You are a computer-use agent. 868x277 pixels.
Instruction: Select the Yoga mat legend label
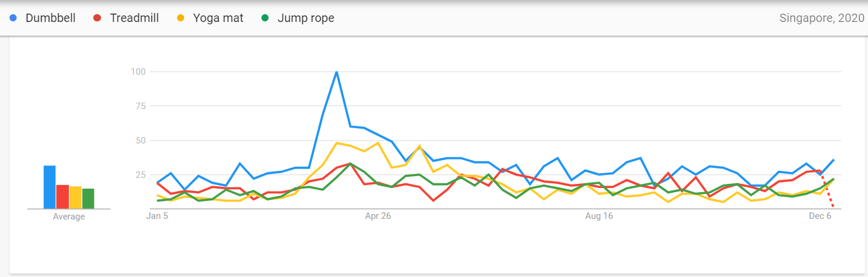219,18
